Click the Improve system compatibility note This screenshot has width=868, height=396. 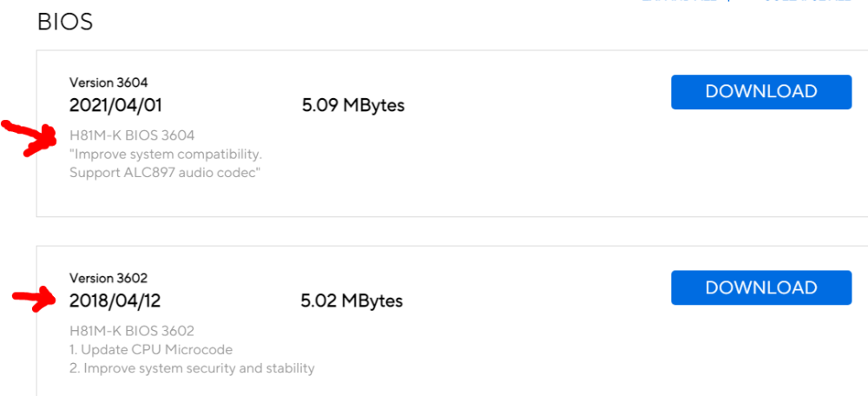pos(166,154)
